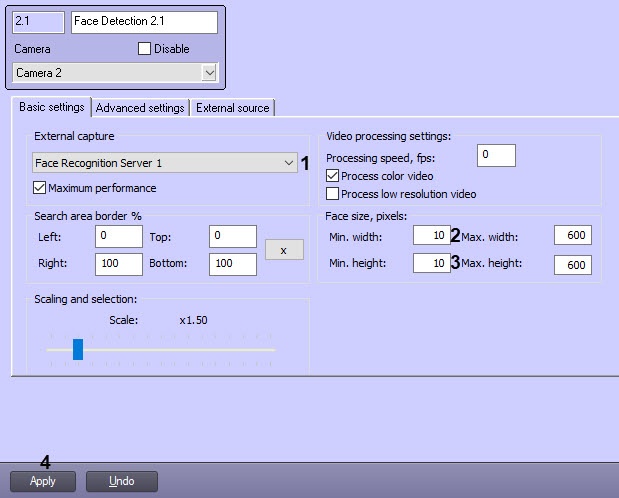Click the x button beside search area fields

pyautogui.click(x=284, y=250)
